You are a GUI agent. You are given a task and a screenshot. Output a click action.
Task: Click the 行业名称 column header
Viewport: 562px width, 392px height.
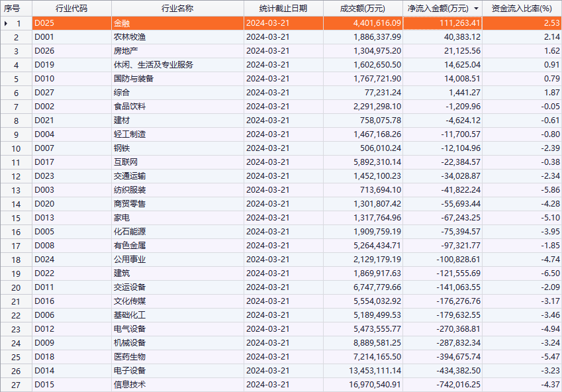[x=177, y=9]
